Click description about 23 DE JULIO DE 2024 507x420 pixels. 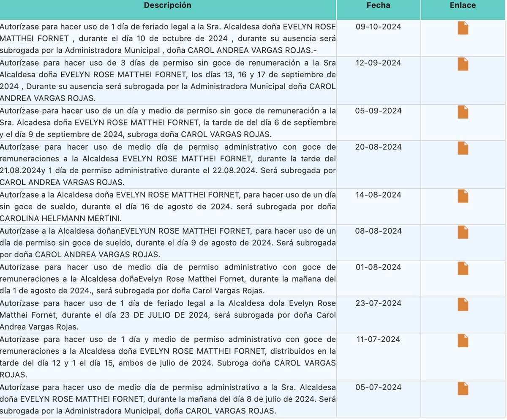(x=168, y=315)
